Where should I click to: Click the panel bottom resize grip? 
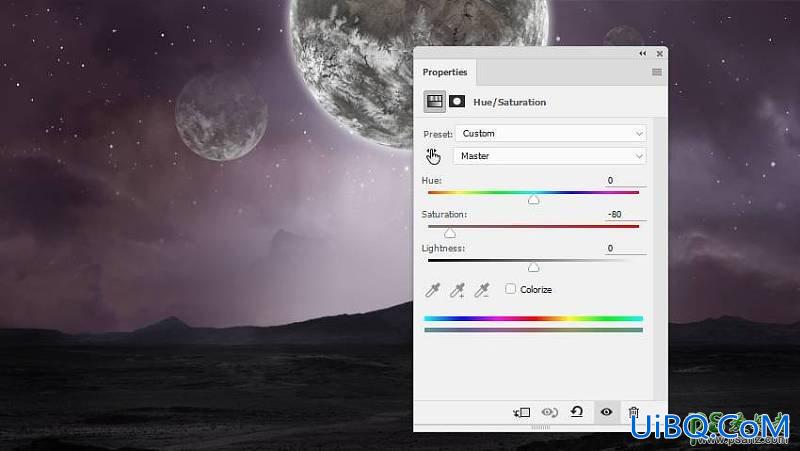[541, 428]
